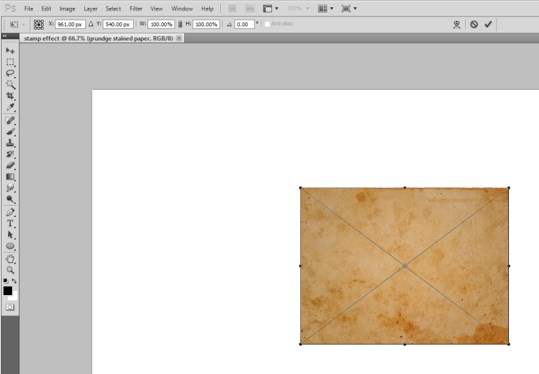Image resolution: width=539 pixels, height=374 pixels.
Task: Open the Filter menu
Action: (x=136, y=9)
